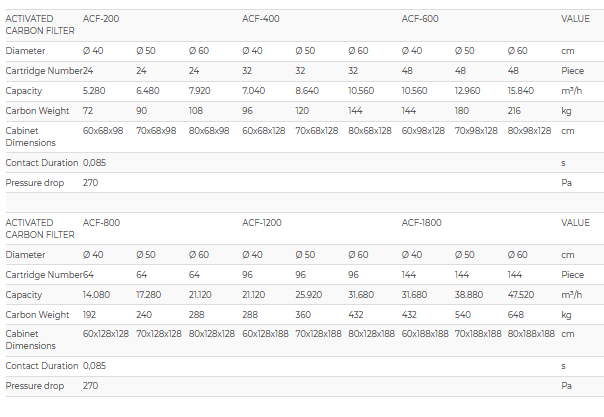Select the 47.520 capacity value

pos(523,294)
